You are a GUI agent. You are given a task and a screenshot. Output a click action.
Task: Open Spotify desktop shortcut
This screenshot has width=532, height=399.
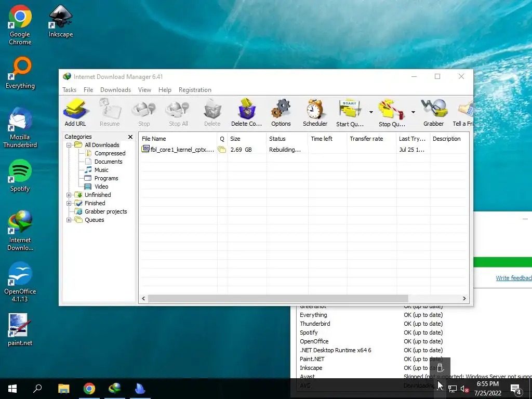(20, 176)
